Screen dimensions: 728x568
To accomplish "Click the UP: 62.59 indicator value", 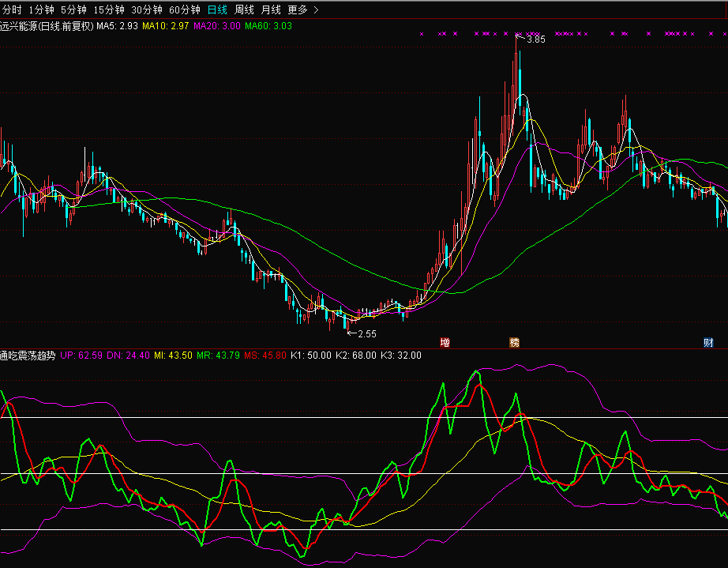I will click(81, 355).
